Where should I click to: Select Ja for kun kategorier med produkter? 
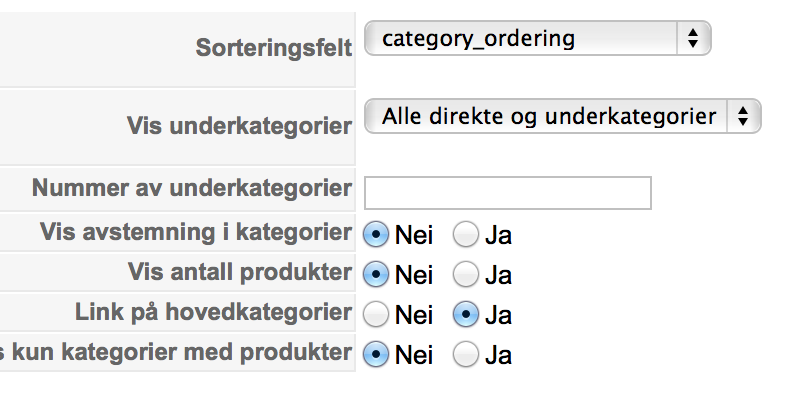[x=466, y=354]
